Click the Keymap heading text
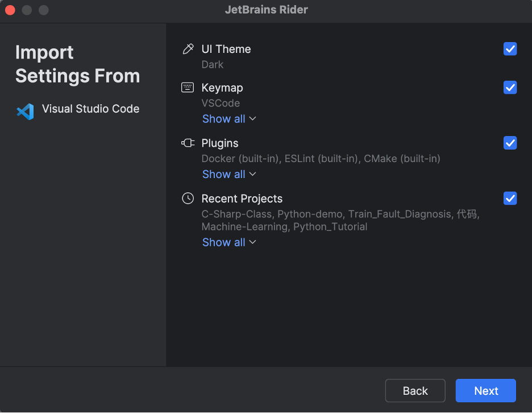The height and width of the screenshot is (413, 532). coord(222,88)
